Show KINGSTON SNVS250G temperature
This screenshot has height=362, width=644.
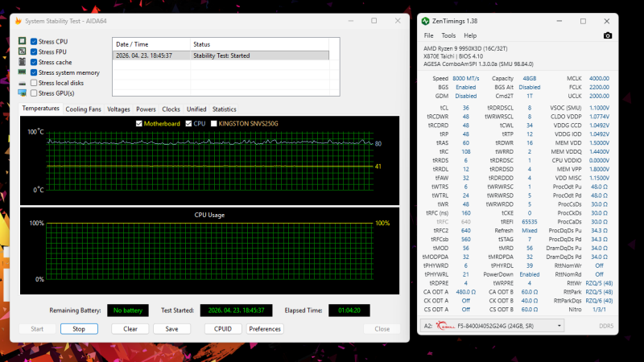213,124
